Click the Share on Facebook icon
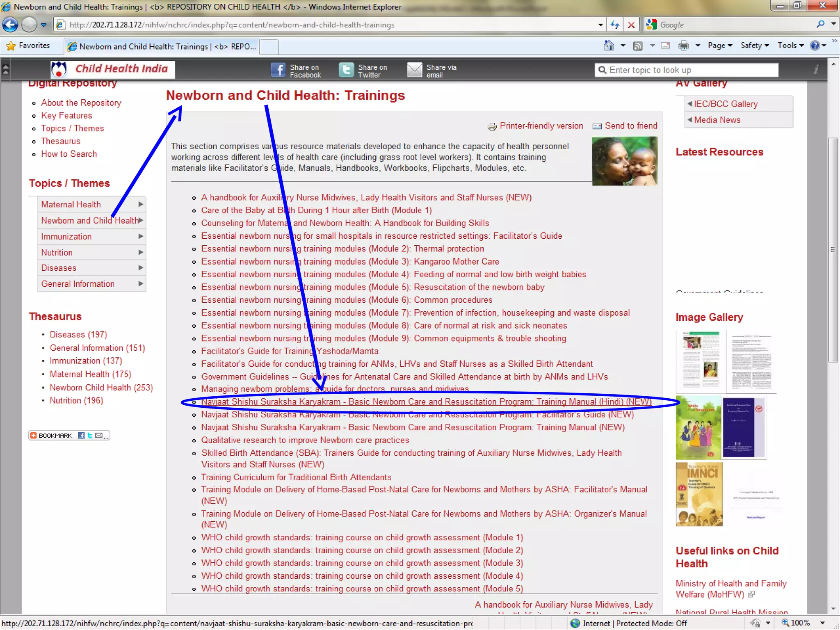The image size is (840, 630). coord(278,70)
